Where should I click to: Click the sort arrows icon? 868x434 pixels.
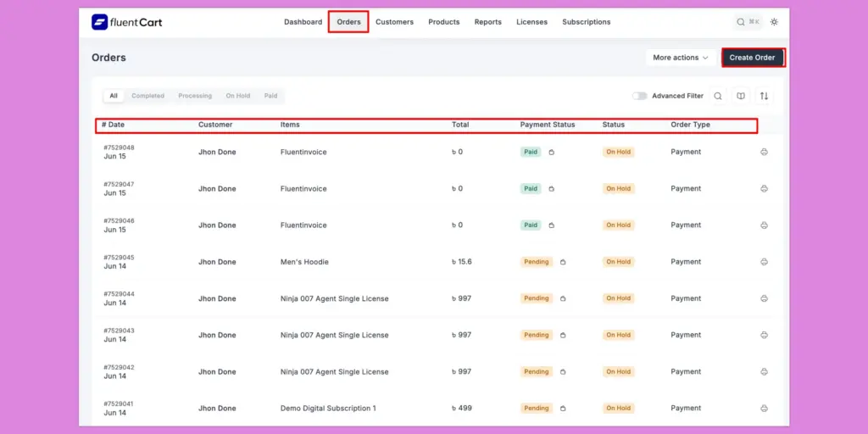click(764, 96)
